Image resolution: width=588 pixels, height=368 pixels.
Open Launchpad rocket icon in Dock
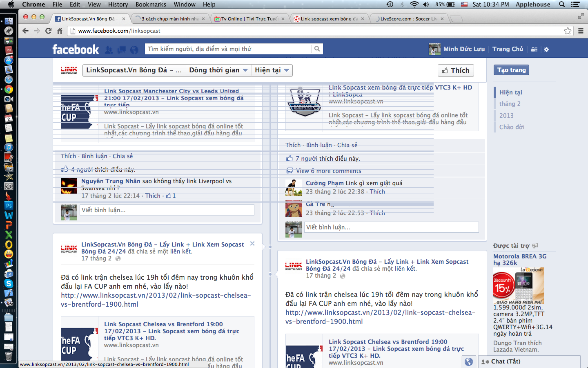tap(9, 31)
